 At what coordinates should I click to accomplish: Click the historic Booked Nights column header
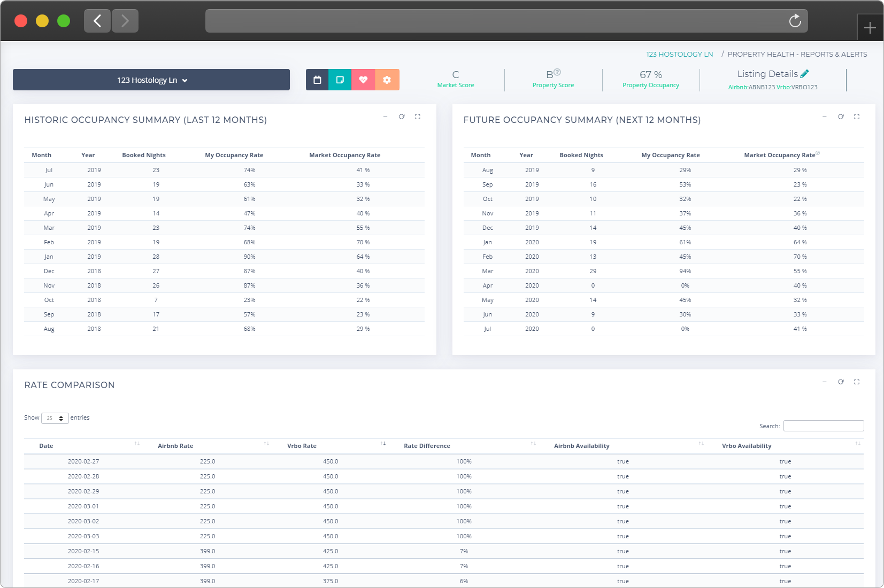pyautogui.click(x=144, y=155)
